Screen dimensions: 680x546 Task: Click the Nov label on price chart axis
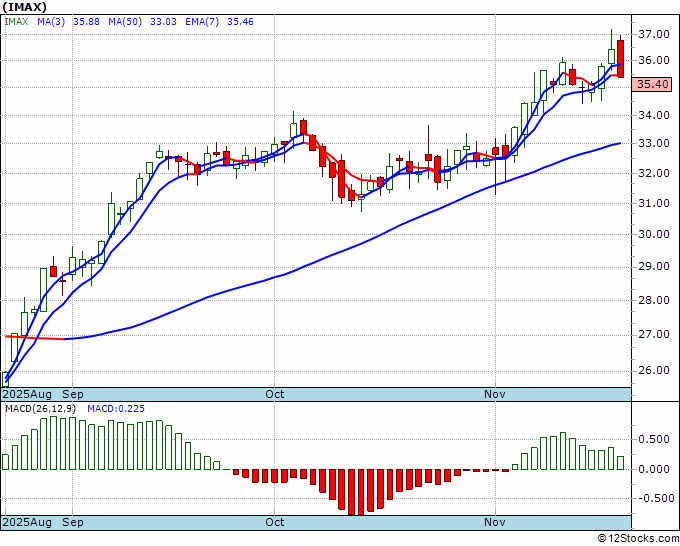[x=495, y=394]
